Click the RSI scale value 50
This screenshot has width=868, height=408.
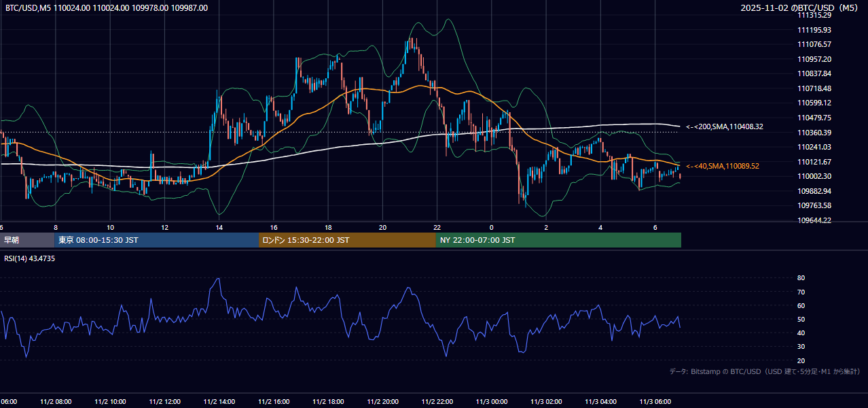click(x=801, y=319)
